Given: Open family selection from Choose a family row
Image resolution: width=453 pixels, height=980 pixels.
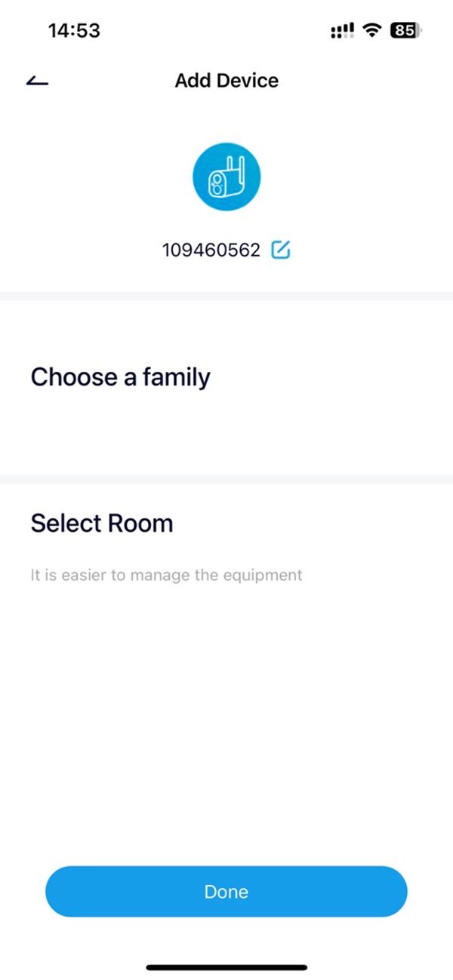Looking at the screenshot, I should pos(121,377).
